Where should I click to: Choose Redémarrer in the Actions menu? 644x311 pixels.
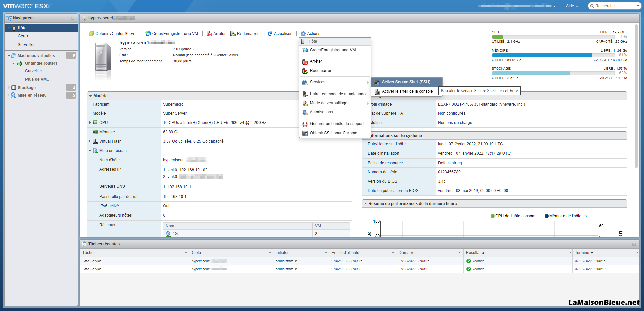point(335,71)
